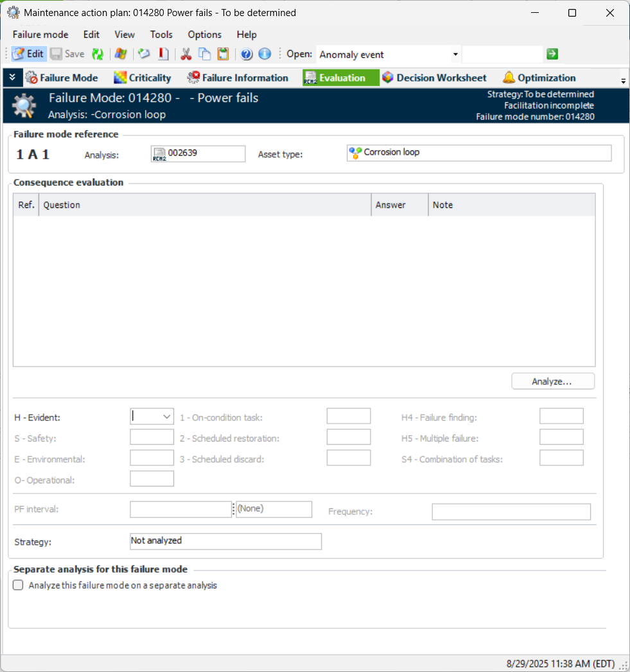
Task: Open the Anomaly event dropdown
Action: pyautogui.click(x=455, y=55)
